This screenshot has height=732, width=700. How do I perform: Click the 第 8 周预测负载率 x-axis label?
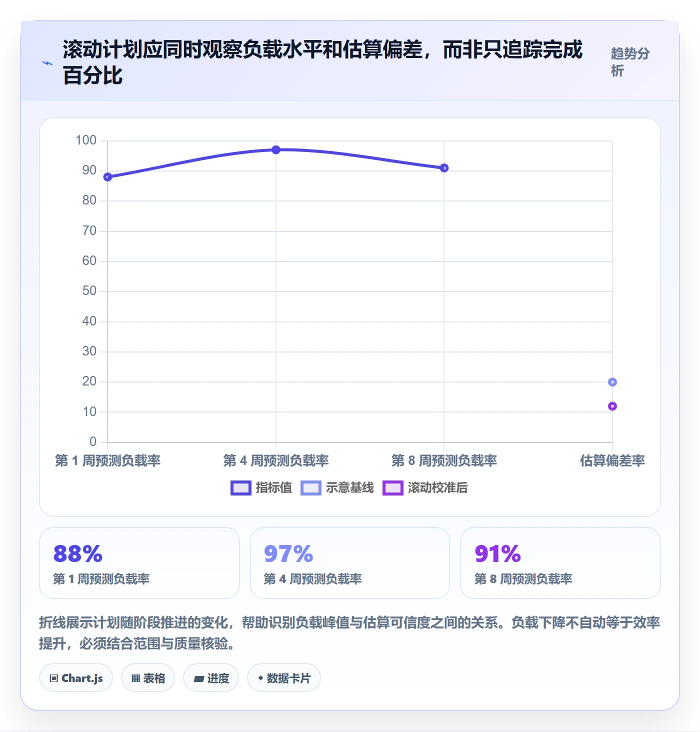[444, 460]
